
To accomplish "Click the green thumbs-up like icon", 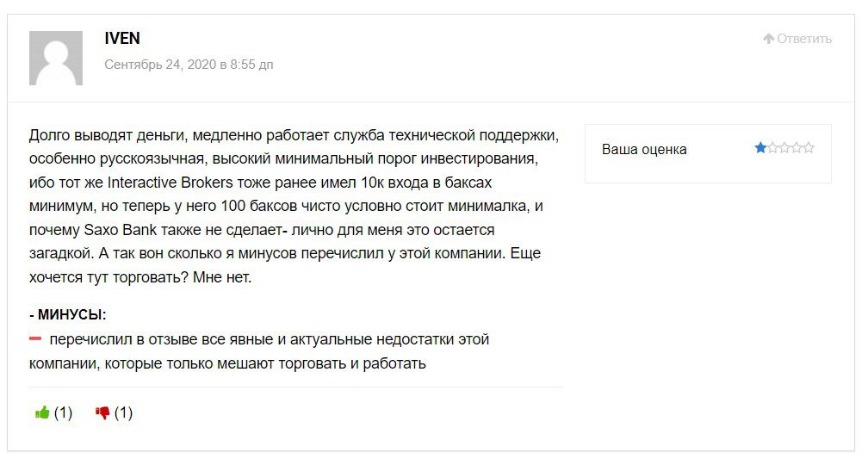I will [42, 412].
